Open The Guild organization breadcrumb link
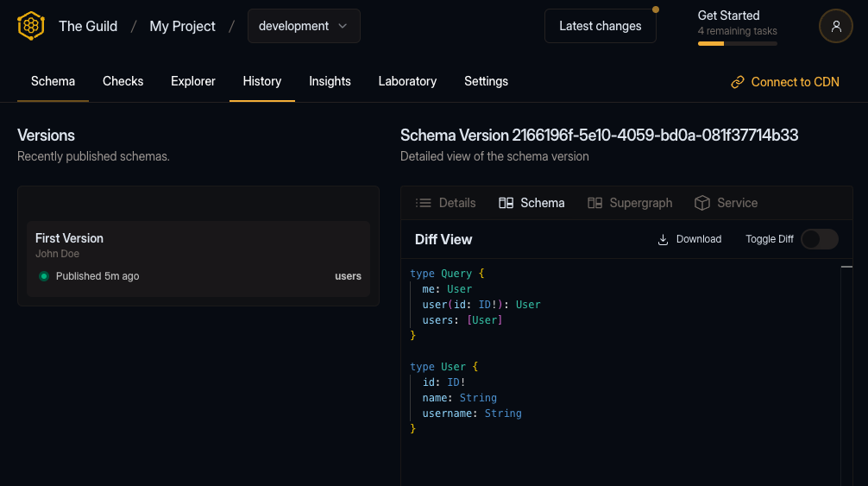Viewport: 868px width, 486px height. click(x=88, y=26)
